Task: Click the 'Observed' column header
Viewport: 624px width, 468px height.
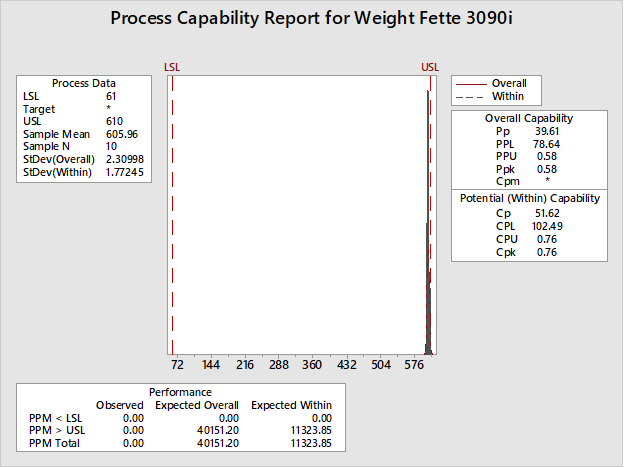Action: [x=119, y=405]
